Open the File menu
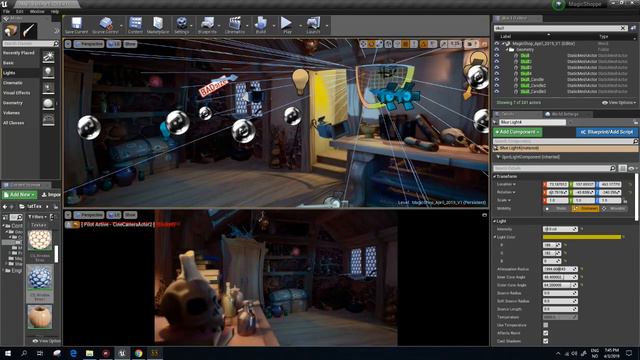Screen dimensions: 640x360 (x=7, y=11)
